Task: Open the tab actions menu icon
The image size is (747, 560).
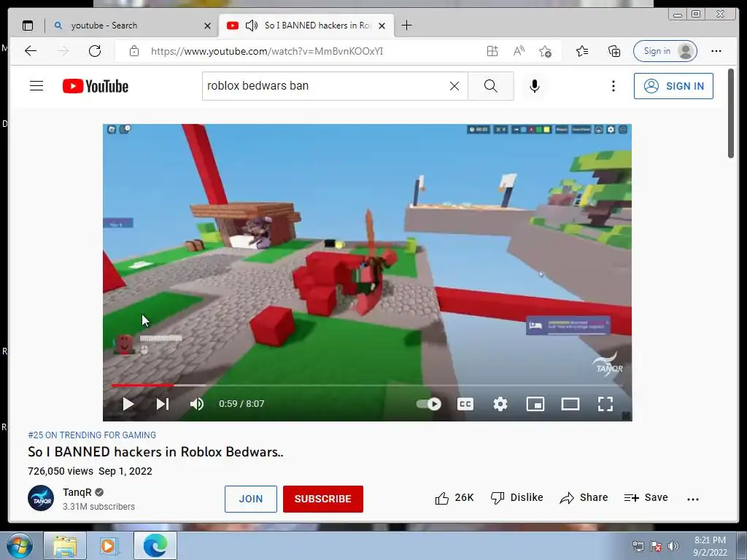Action: tap(28, 26)
